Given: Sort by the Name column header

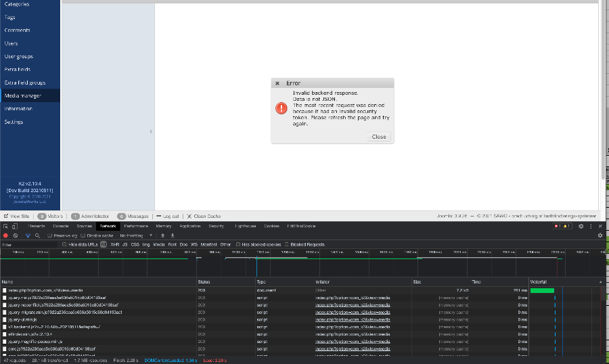Looking at the screenshot, I should point(98,282).
